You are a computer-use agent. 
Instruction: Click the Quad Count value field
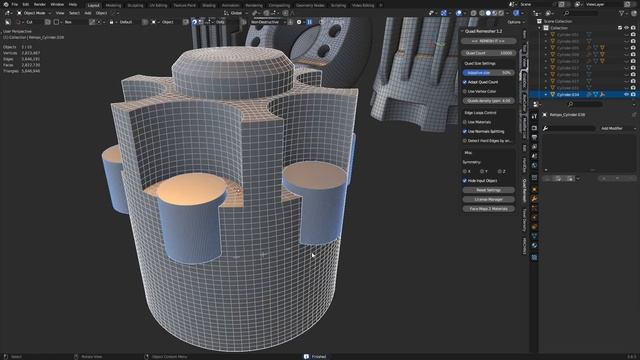(489, 53)
